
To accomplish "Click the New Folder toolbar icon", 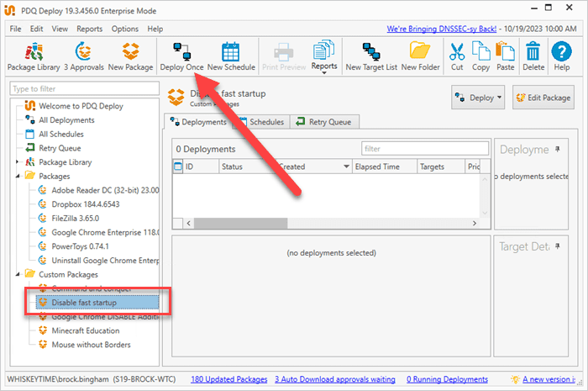I will 420,56.
